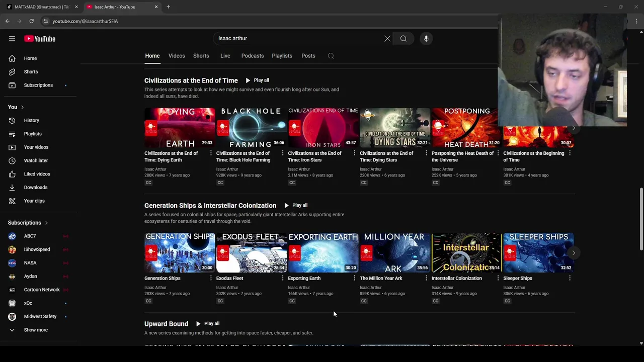This screenshot has width=644, height=362.
Task: Clear the search box with X icon
Action: click(x=387, y=38)
